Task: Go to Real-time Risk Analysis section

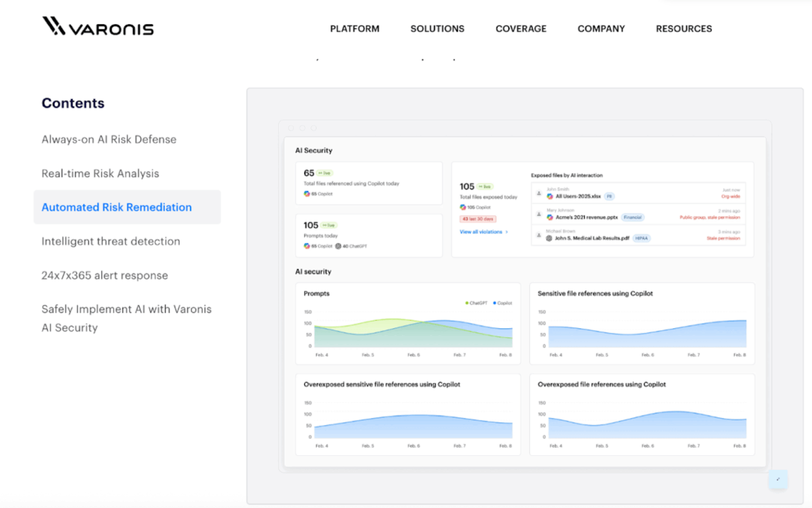Action: 100,174
